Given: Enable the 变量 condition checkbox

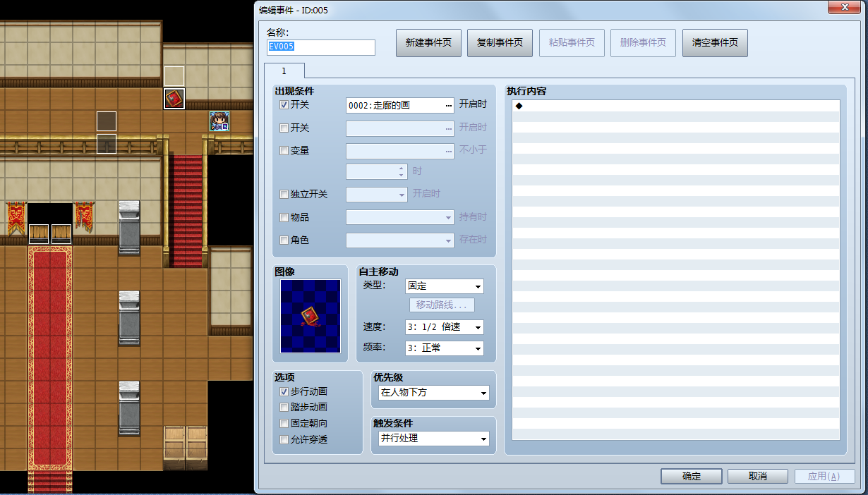Looking at the screenshot, I should pyautogui.click(x=284, y=151).
